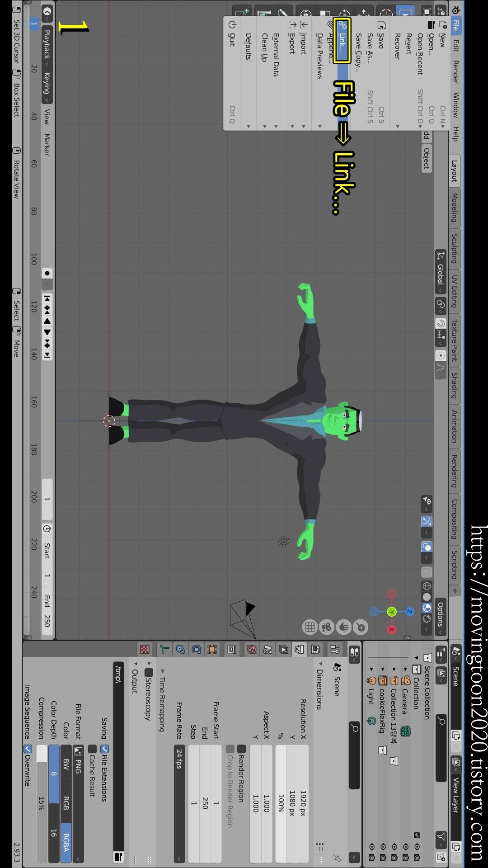Open the Object menu in viewport header

click(426, 158)
